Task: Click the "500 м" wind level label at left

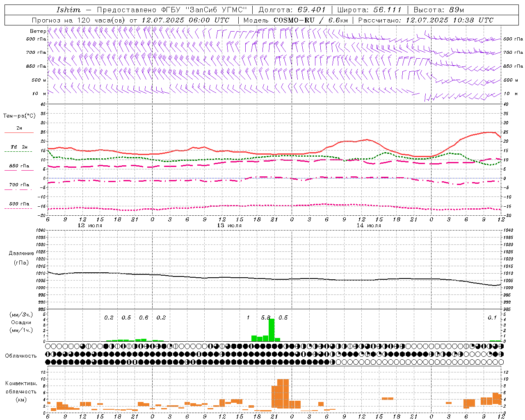Action: (39, 80)
